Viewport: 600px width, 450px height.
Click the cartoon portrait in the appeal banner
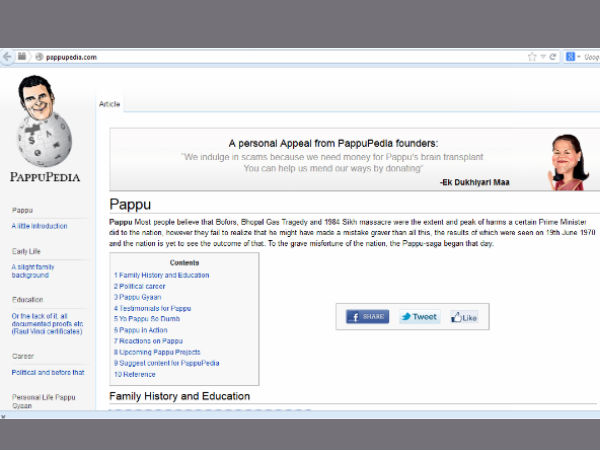567,160
